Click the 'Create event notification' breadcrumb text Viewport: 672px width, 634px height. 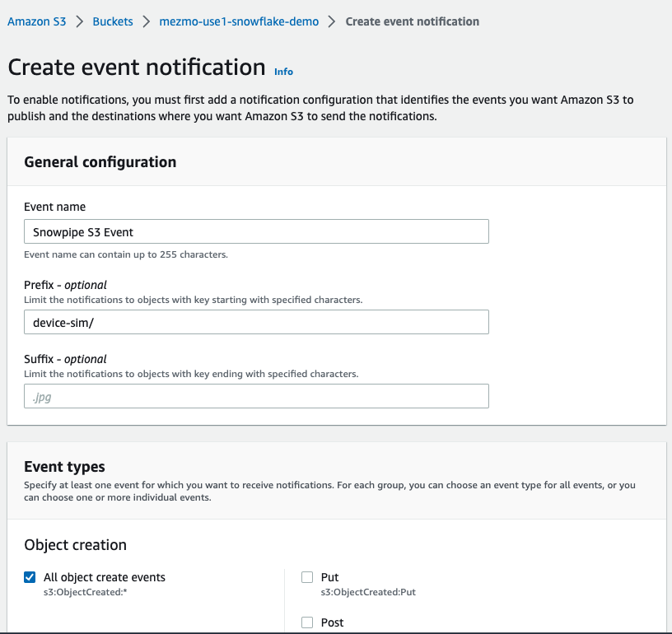[x=413, y=21]
